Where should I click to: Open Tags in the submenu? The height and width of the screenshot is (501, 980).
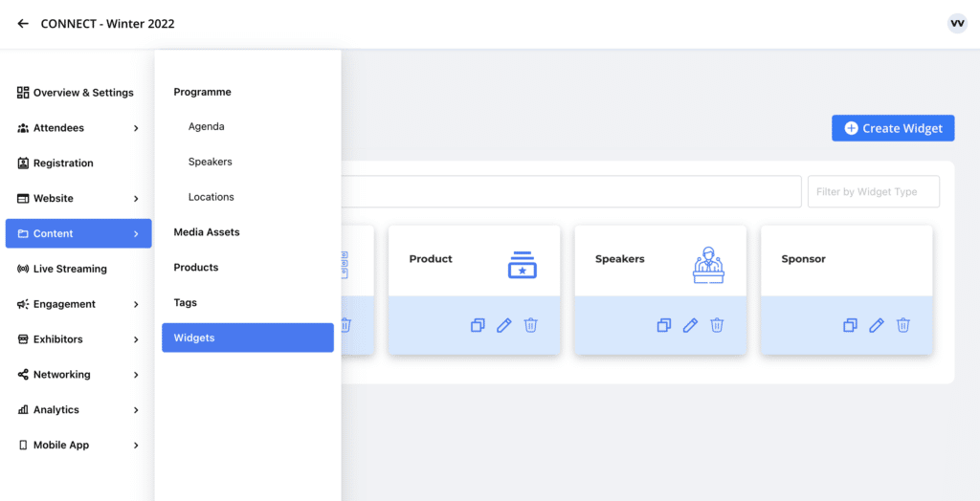(185, 302)
